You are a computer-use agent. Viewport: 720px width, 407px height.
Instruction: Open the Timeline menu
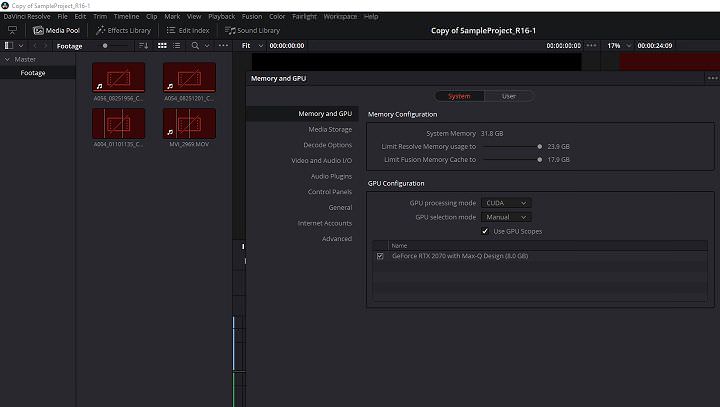click(126, 17)
